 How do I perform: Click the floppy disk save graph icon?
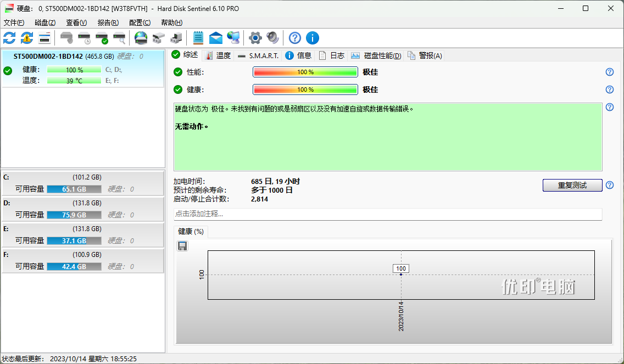pyautogui.click(x=182, y=247)
